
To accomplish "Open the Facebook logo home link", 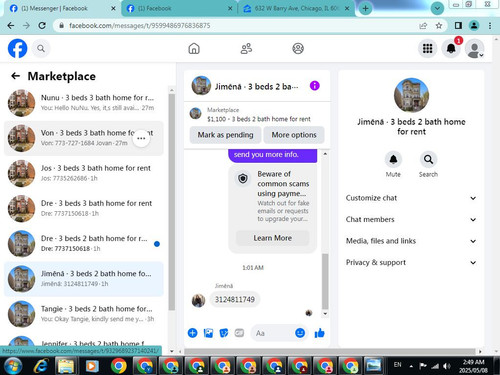I will [x=17, y=49].
